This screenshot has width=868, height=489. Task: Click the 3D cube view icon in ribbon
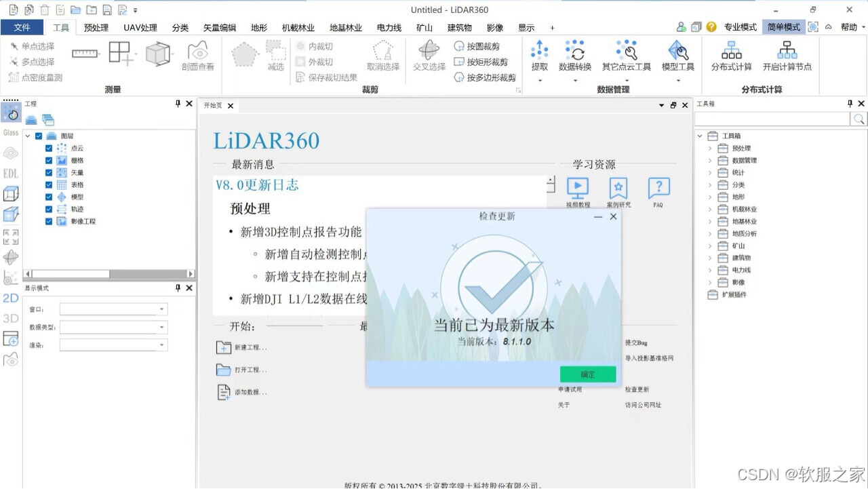pyautogui.click(x=157, y=54)
